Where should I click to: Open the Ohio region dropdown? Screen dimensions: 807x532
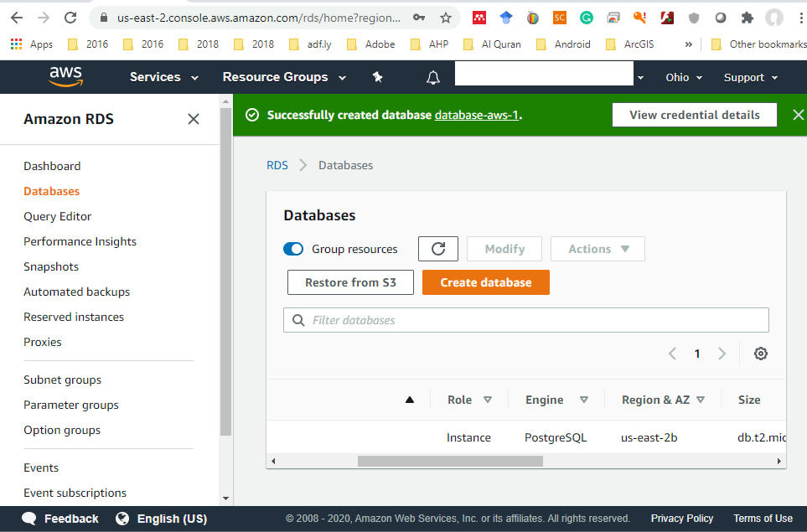pyautogui.click(x=684, y=77)
